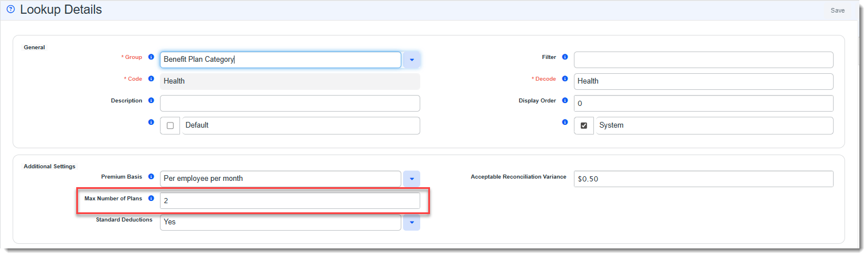Image resolution: width=868 pixels, height=257 pixels.
Task: Select the Decode input containing Health
Action: [x=703, y=81]
